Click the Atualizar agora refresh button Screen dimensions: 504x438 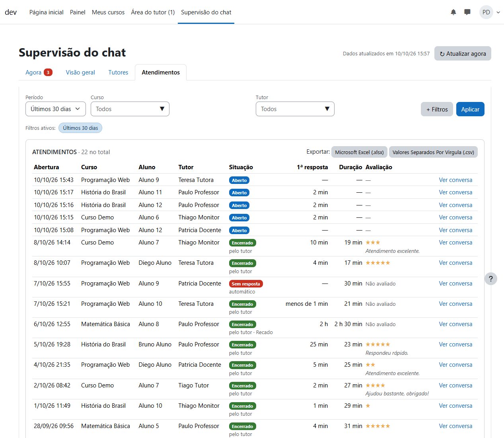click(463, 53)
